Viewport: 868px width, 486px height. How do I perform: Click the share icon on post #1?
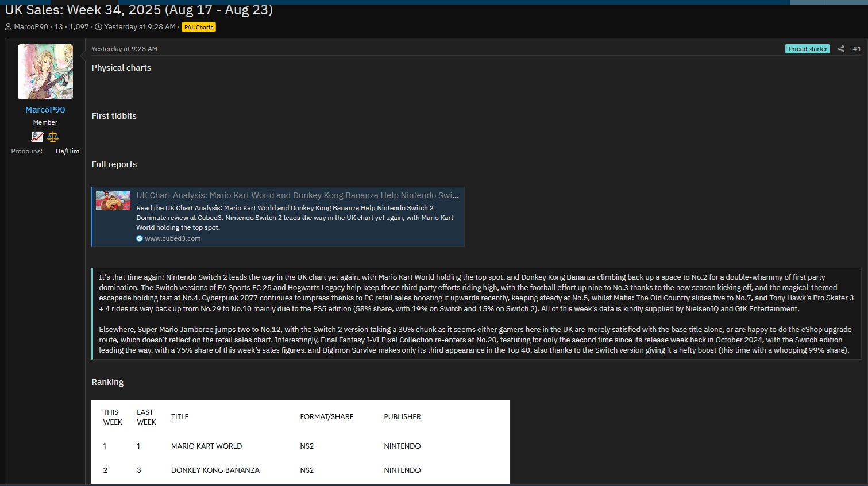(841, 49)
